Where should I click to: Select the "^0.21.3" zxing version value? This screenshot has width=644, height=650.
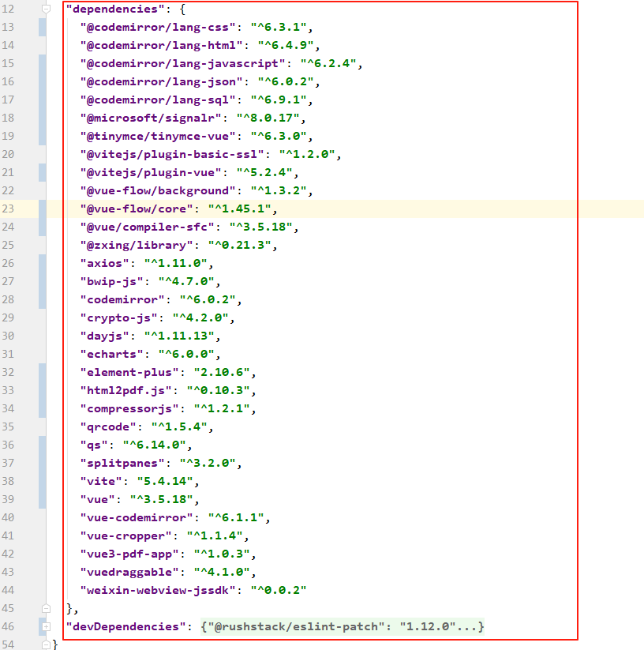point(239,246)
